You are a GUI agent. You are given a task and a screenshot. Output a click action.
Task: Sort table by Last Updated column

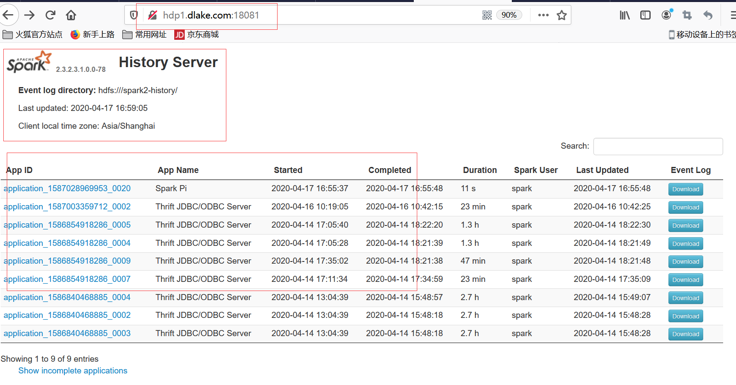[602, 170]
